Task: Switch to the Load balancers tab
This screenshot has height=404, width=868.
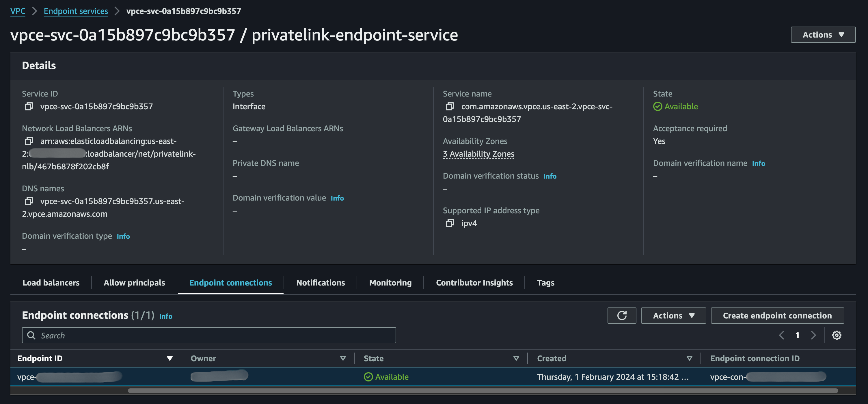Action: pyautogui.click(x=51, y=283)
